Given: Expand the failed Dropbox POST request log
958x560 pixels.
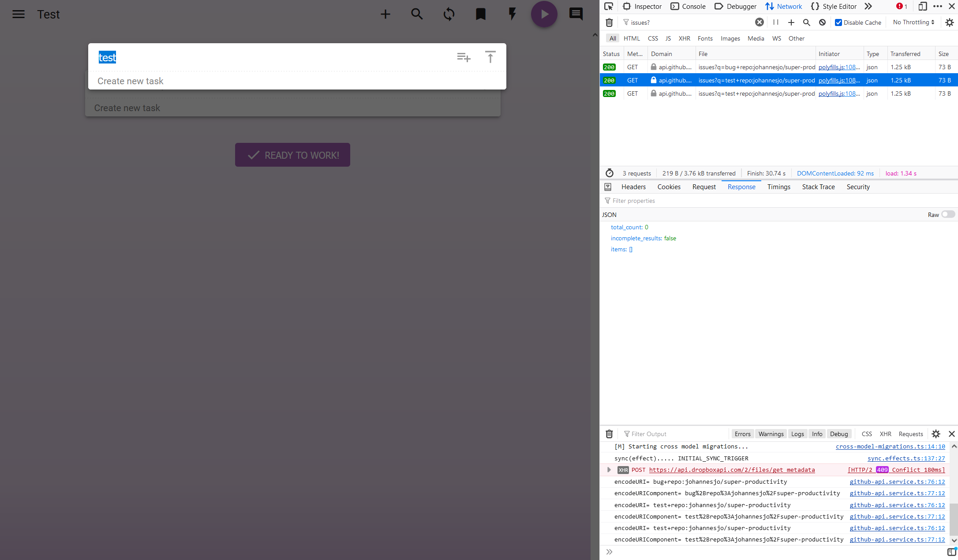Looking at the screenshot, I should coord(609,470).
